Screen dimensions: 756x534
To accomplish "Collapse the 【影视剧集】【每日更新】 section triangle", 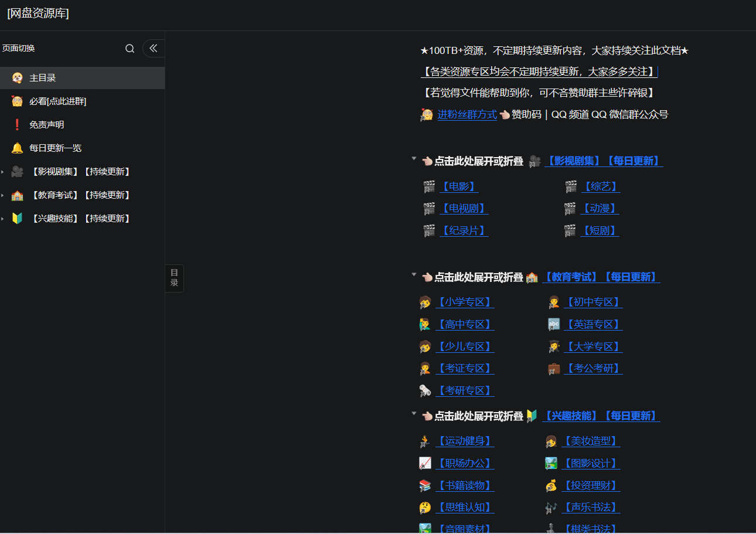I will (x=414, y=158).
